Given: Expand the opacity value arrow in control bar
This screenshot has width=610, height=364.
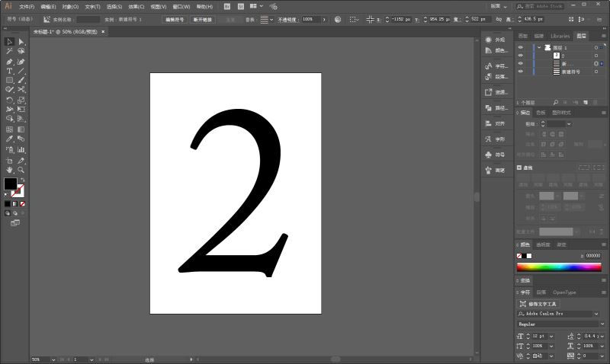Looking at the screenshot, I should pos(324,20).
